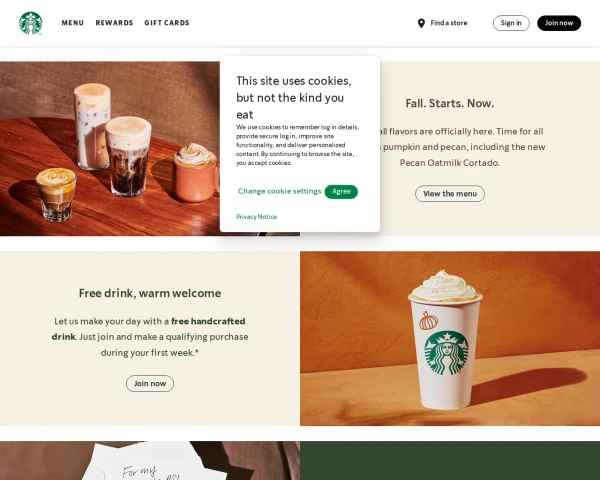Image resolution: width=600 pixels, height=480 pixels.
Task: Click the Starbucks siren logo in header
Action: [x=31, y=23]
